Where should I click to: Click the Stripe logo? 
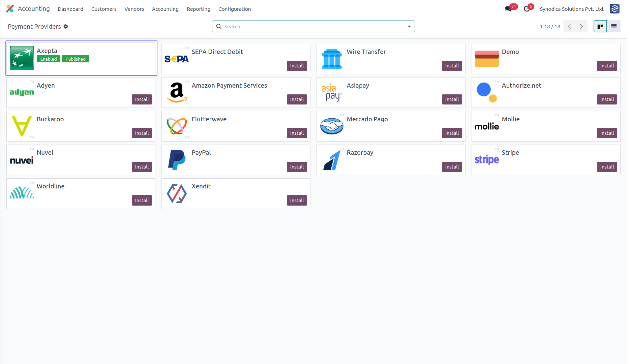(487, 159)
